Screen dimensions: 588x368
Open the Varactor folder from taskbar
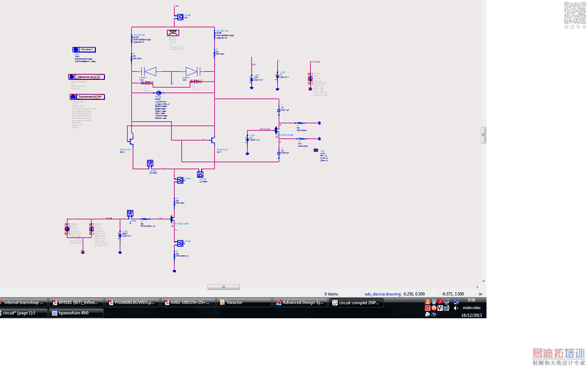pyautogui.click(x=244, y=302)
